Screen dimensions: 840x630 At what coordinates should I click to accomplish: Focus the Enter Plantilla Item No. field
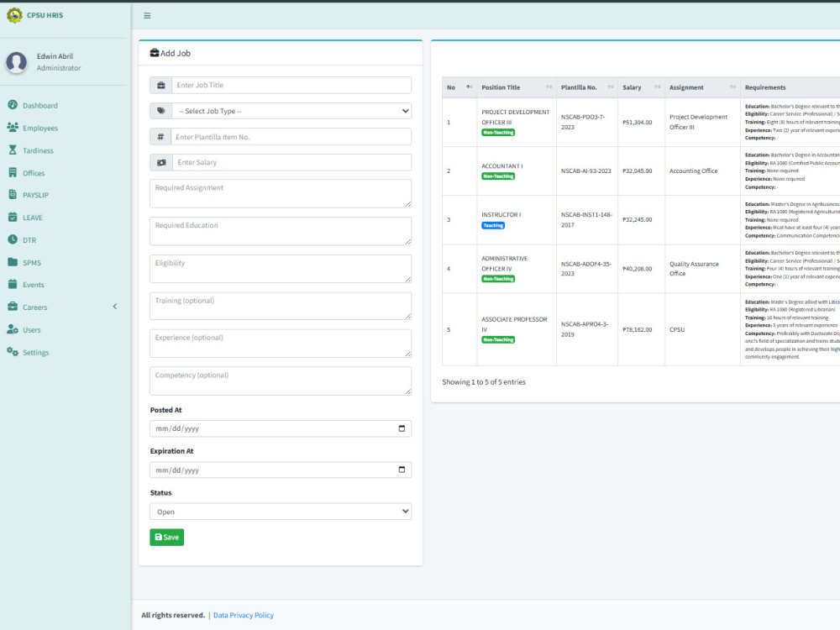(291, 137)
